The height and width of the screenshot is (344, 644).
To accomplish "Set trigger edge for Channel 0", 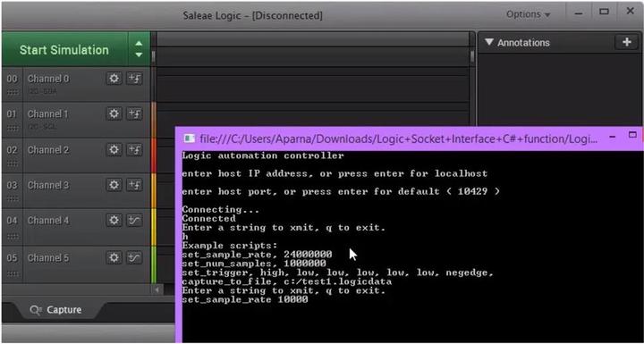I will (134, 79).
